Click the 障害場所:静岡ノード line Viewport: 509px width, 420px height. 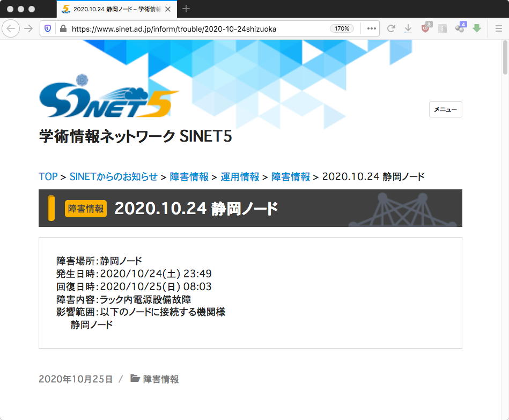coord(99,261)
